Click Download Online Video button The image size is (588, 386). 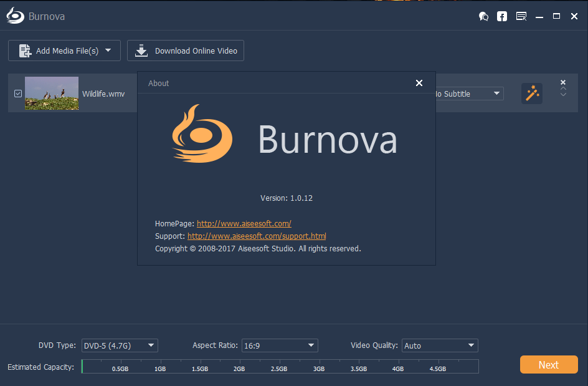(186, 51)
